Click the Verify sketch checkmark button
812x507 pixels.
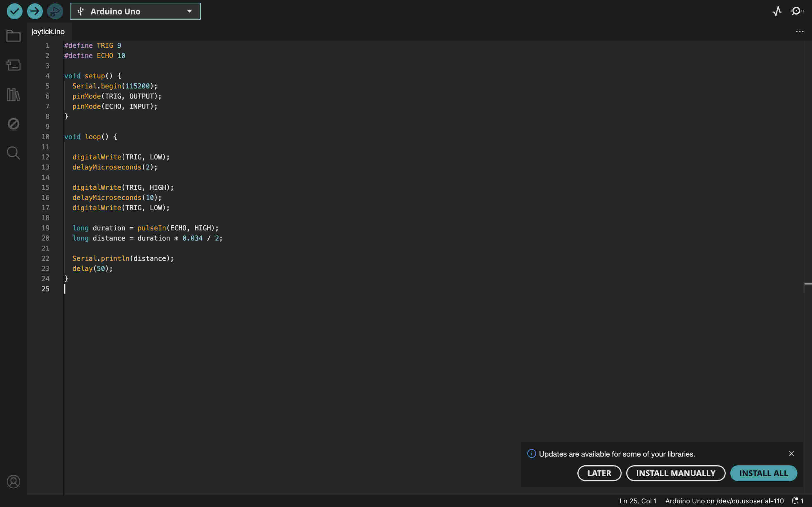pyautogui.click(x=14, y=11)
